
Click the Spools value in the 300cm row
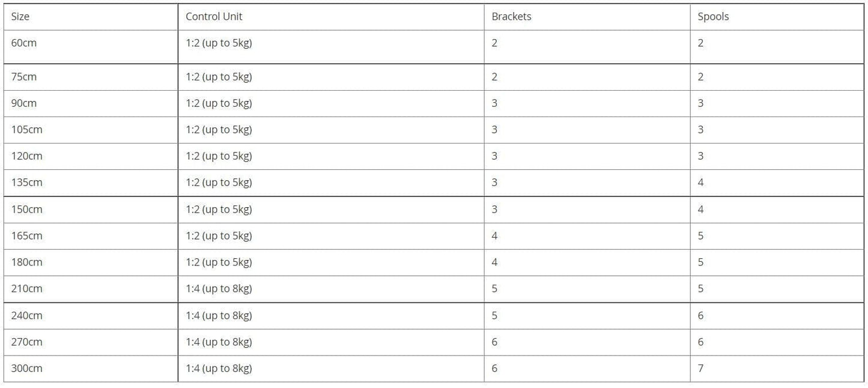(700, 368)
